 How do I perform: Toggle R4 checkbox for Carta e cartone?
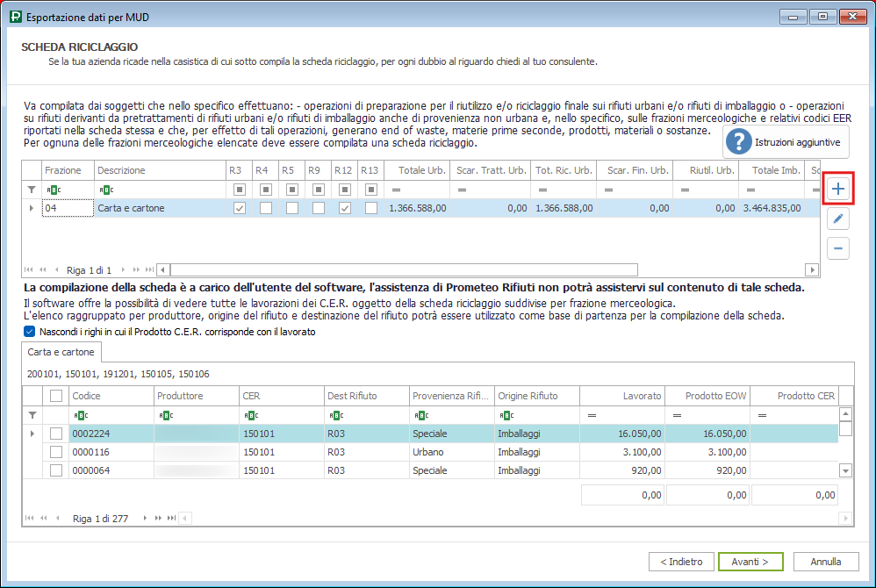[x=266, y=208]
